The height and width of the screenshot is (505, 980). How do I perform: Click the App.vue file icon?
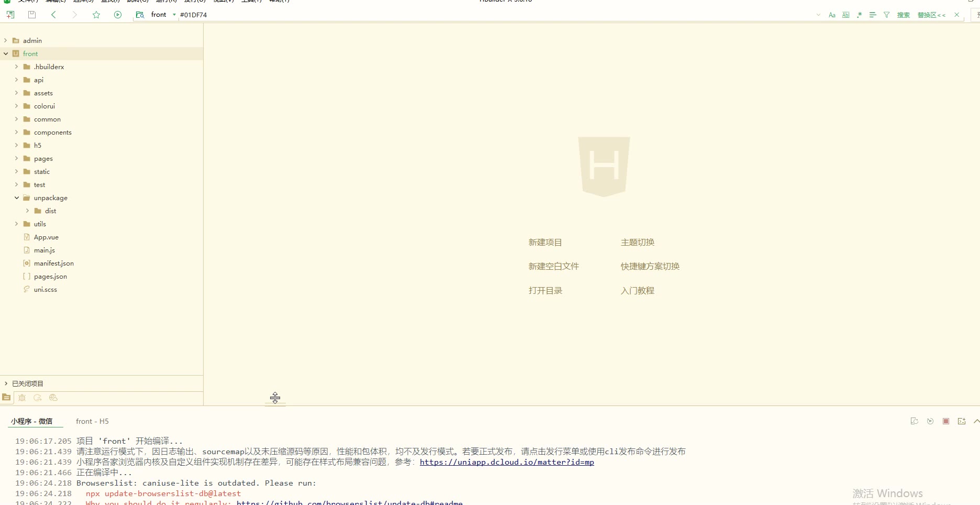(x=27, y=237)
